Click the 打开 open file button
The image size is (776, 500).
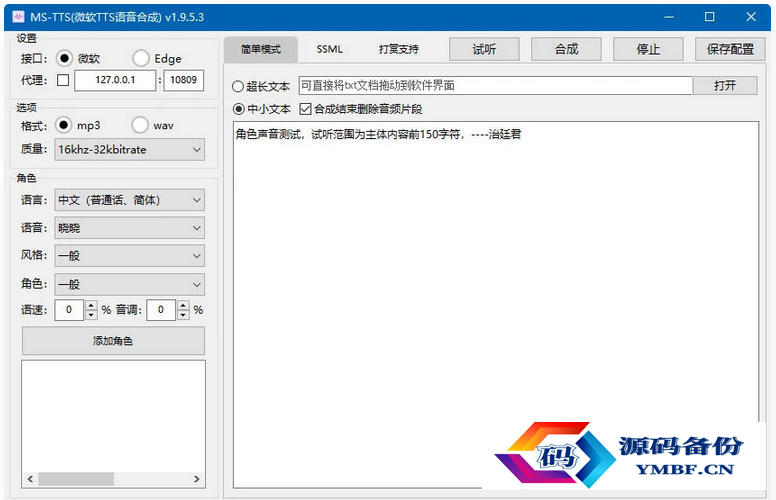tap(725, 86)
